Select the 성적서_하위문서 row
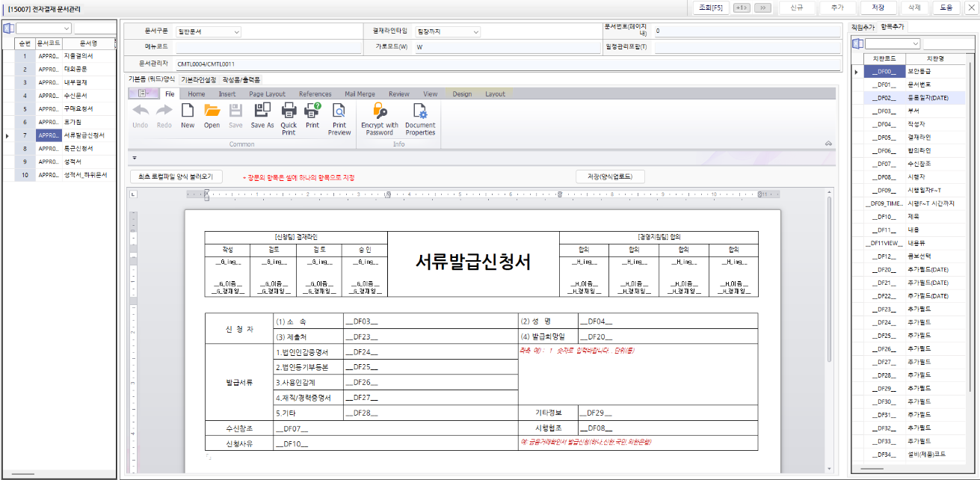 (x=65, y=175)
